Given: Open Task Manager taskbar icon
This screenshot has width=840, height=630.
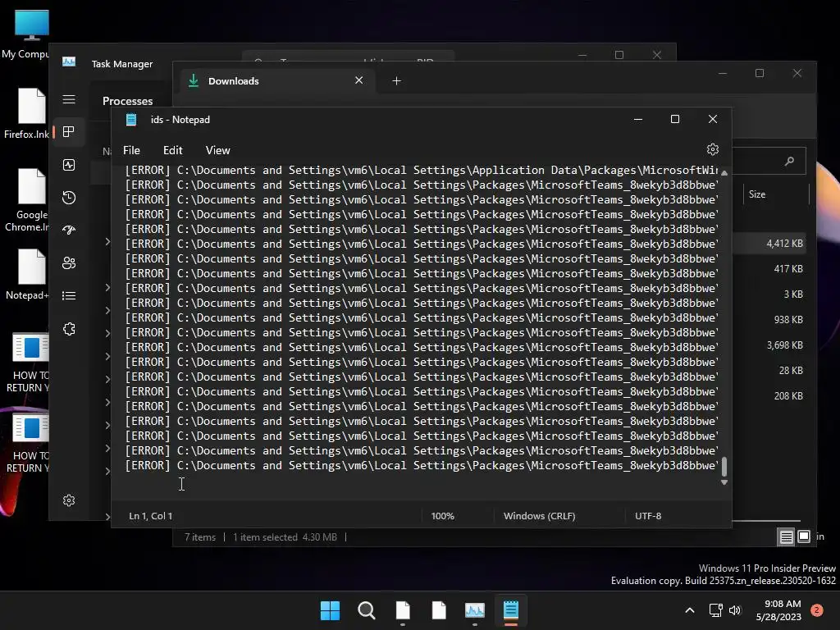Looking at the screenshot, I should 475,610.
